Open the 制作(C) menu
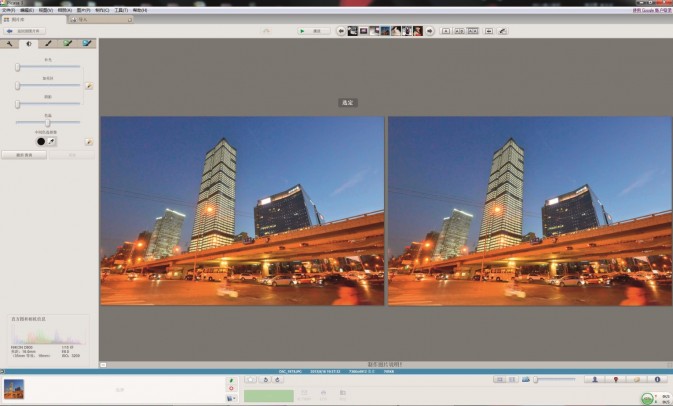The width and height of the screenshot is (673, 406). point(102,10)
